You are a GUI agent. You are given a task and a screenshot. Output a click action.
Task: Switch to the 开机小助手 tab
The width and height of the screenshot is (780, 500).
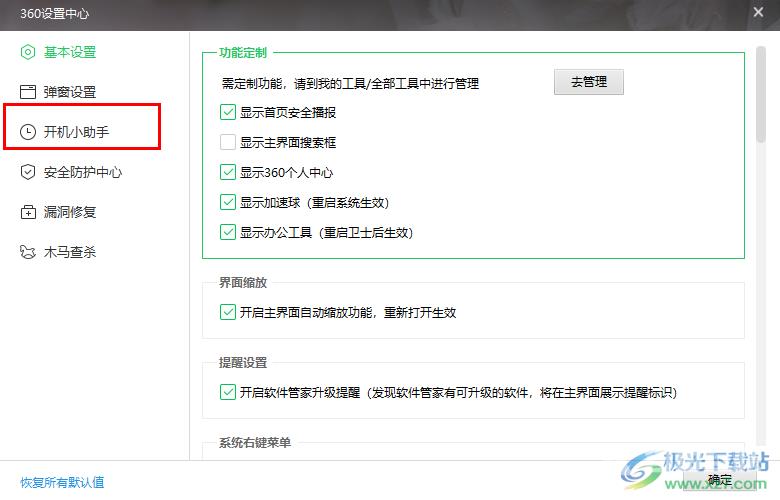point(76,132)
